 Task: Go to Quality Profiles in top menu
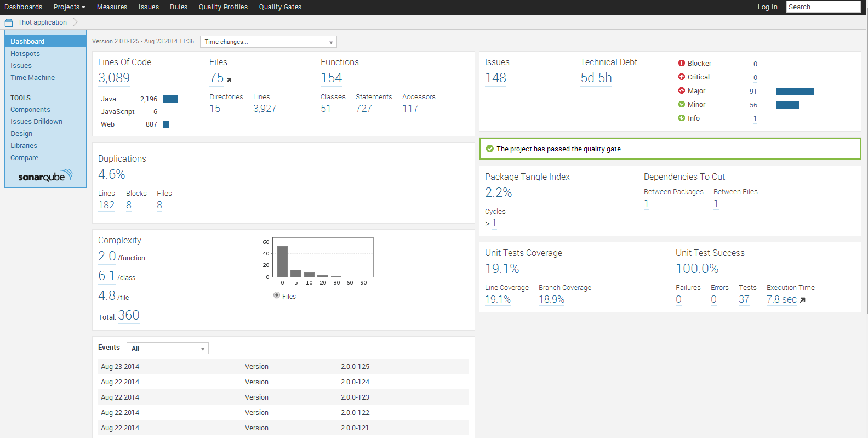pyautogui.click(x=223, y=7)
